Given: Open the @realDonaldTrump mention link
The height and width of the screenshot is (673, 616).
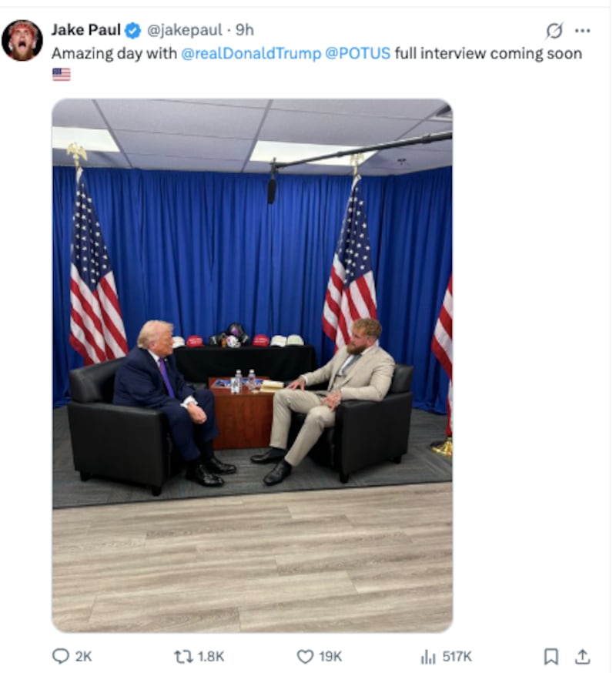Looking at the screenshot, I should point(251,54).
